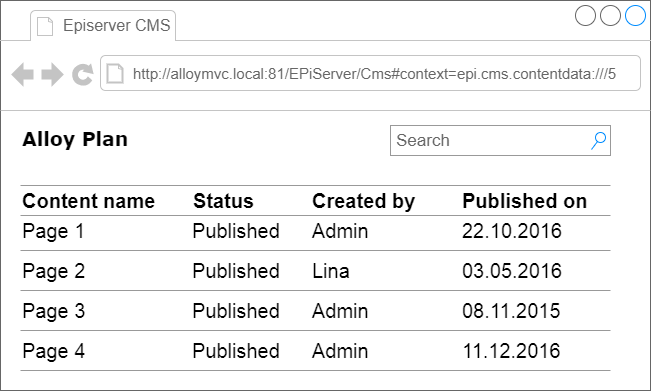
Task: Click the Alloy Plan heading
Action: point(75,139)
